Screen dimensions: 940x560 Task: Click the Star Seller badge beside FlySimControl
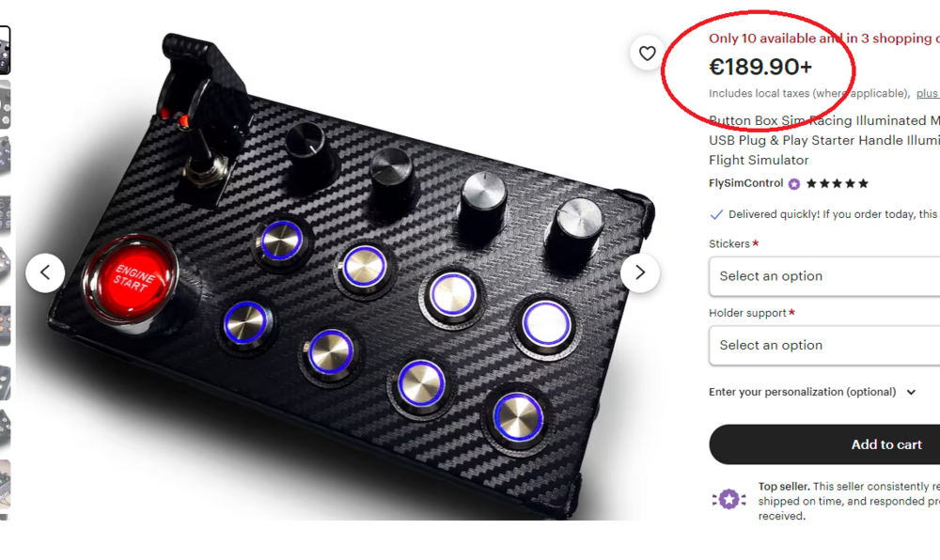point(794,184)
